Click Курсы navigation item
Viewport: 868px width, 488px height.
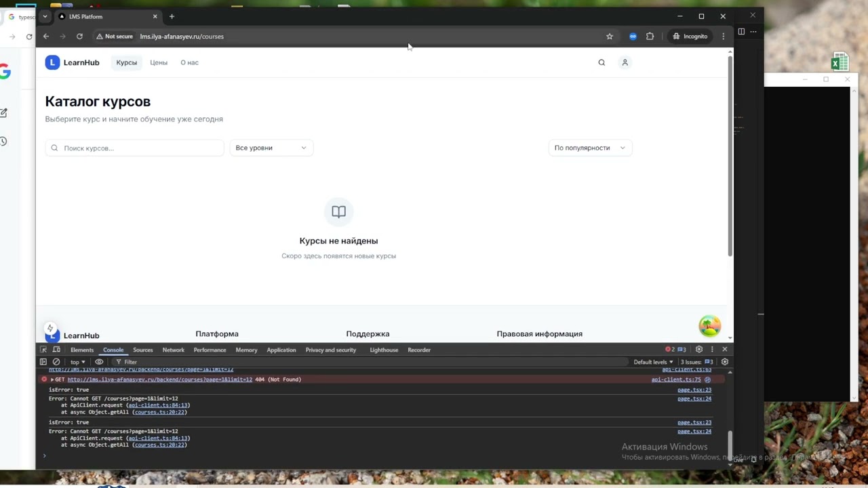point(126,62)
